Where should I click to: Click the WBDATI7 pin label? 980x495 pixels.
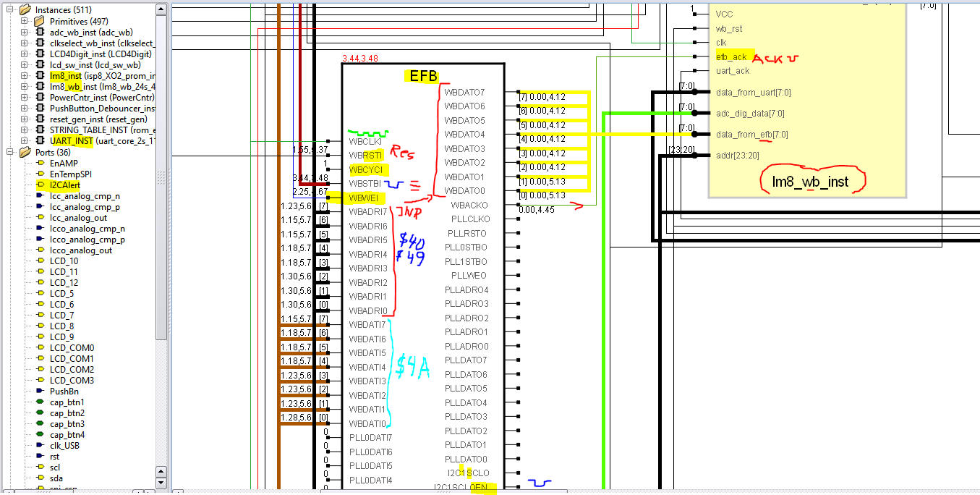click(367, 324)
